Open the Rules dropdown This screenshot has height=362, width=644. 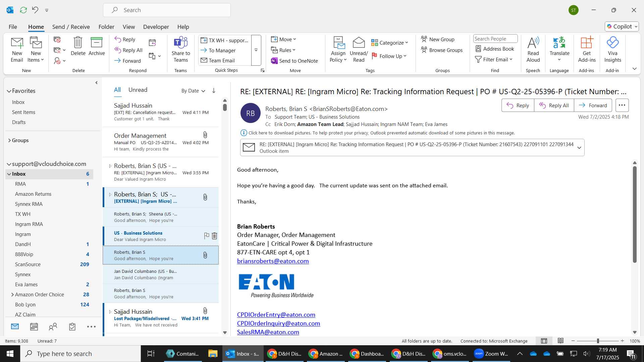[283, 50]
